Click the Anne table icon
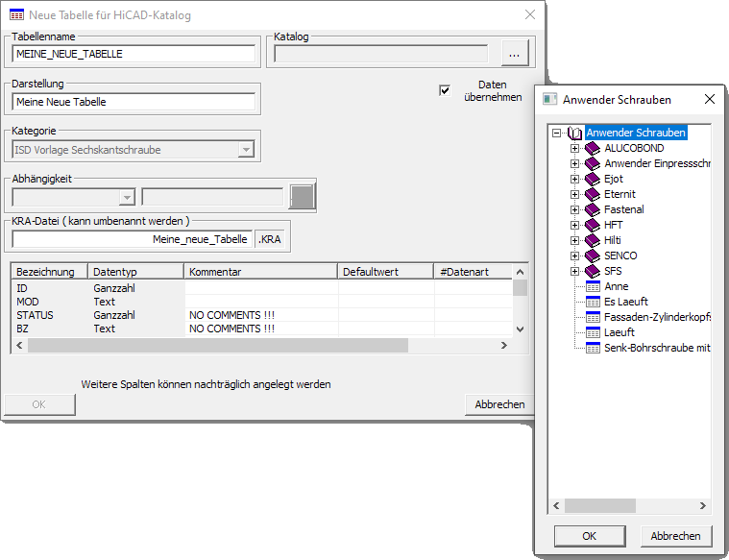 point(593,286)
